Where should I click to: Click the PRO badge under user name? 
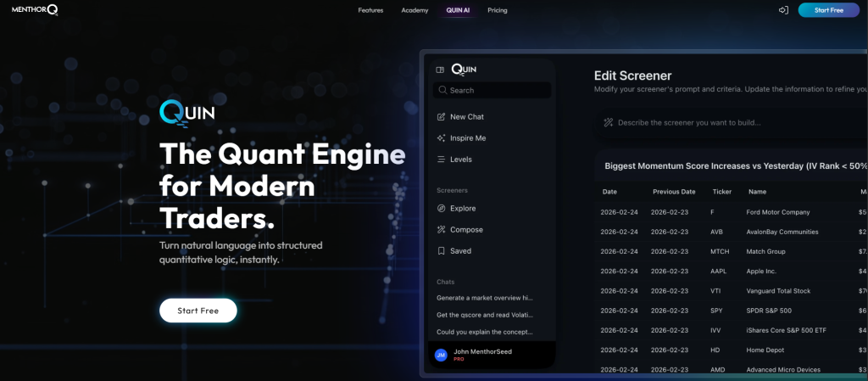459,360
